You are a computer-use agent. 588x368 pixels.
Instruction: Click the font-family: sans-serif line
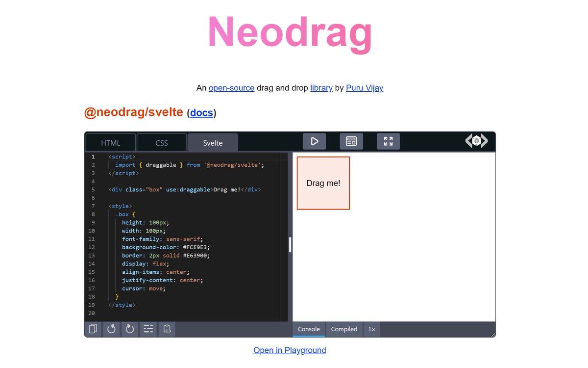[x=162, y=239]
